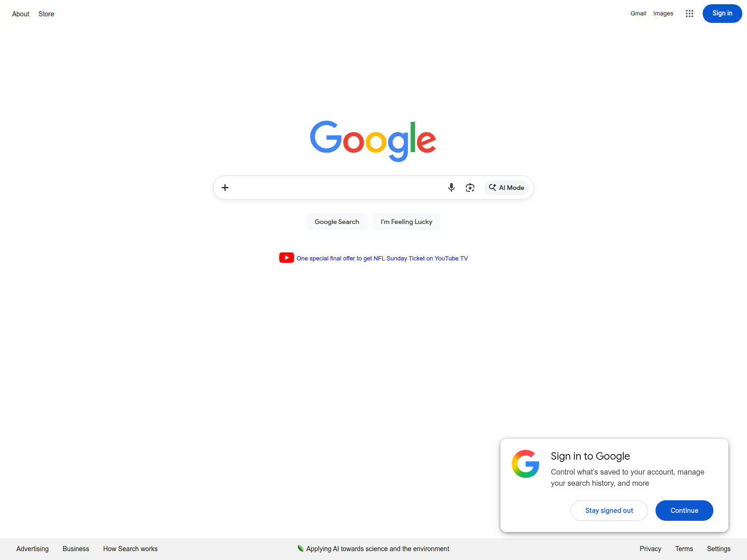Choose Stay signed out in the popup
Screen dimensions: 747x560
coord(609,511)
